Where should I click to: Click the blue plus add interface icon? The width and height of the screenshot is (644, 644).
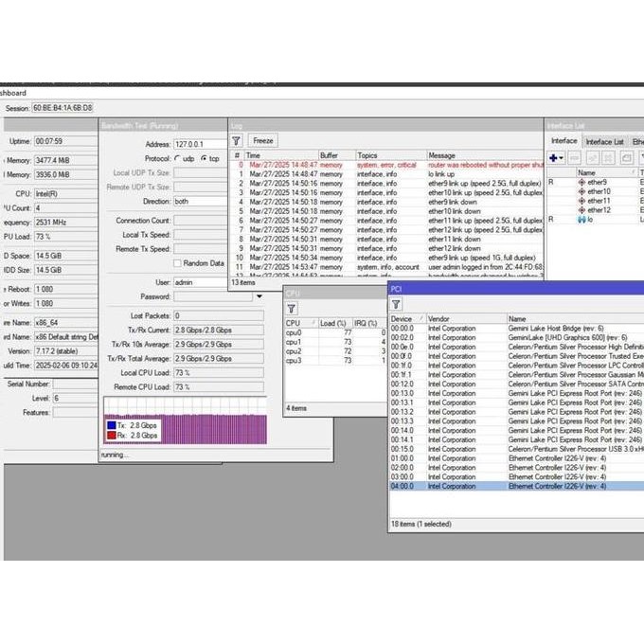coord(555,158)
